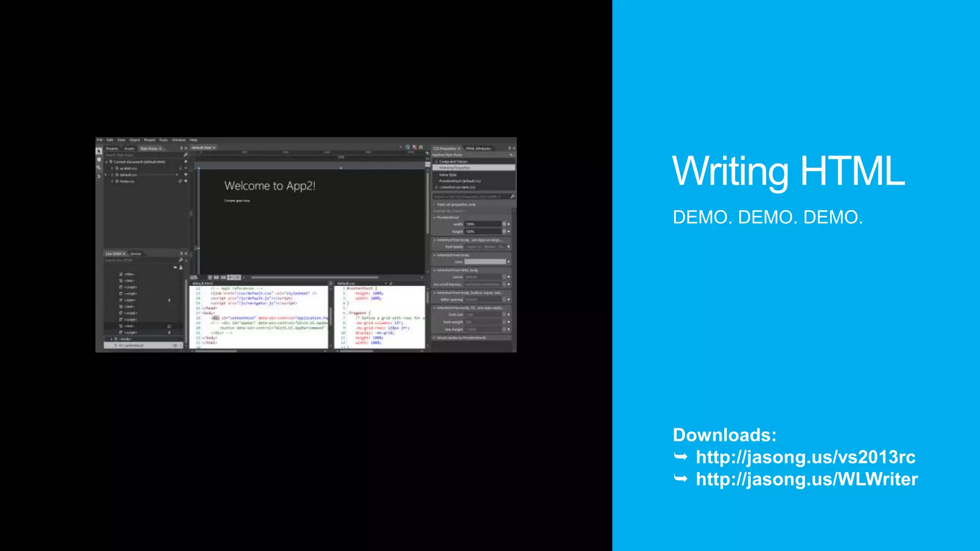Close the Style Rules panel via X icon
This screenshot has height=551, width=980.
tap(186, 148)
